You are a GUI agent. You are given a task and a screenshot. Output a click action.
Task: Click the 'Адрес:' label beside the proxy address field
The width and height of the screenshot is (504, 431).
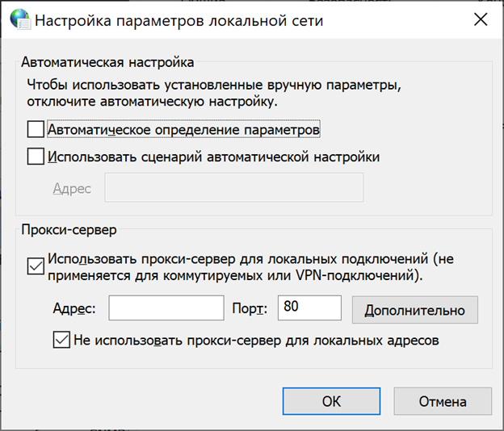74,309
